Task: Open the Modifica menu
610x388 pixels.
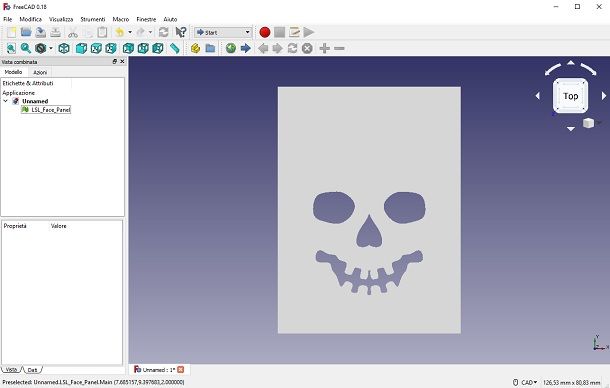Action: (x=30, y=19)
